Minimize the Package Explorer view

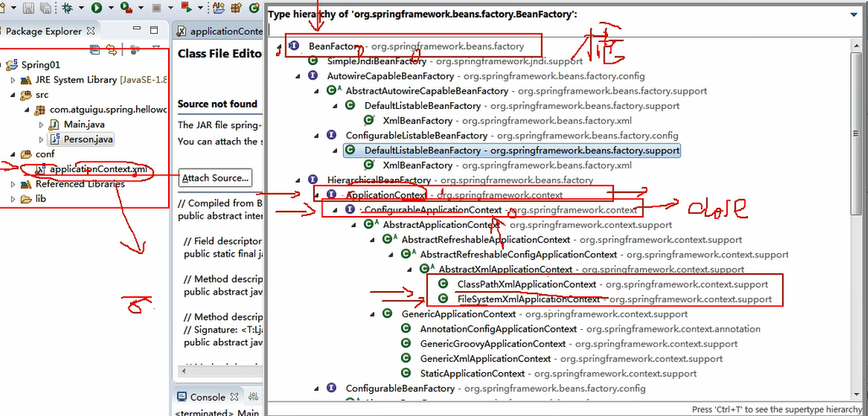tap(137, 28)
